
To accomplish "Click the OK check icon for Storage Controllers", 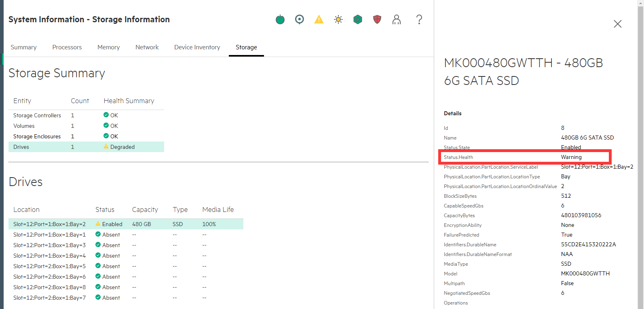I will pos(106,115).
